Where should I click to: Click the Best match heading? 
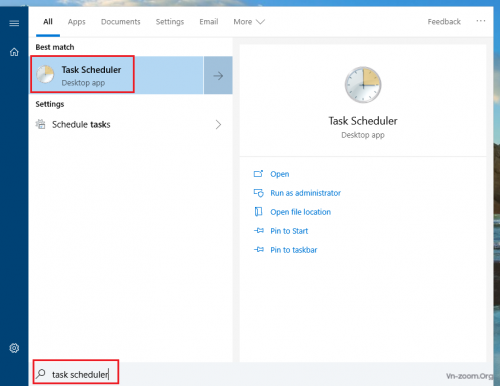click(55, 47)
